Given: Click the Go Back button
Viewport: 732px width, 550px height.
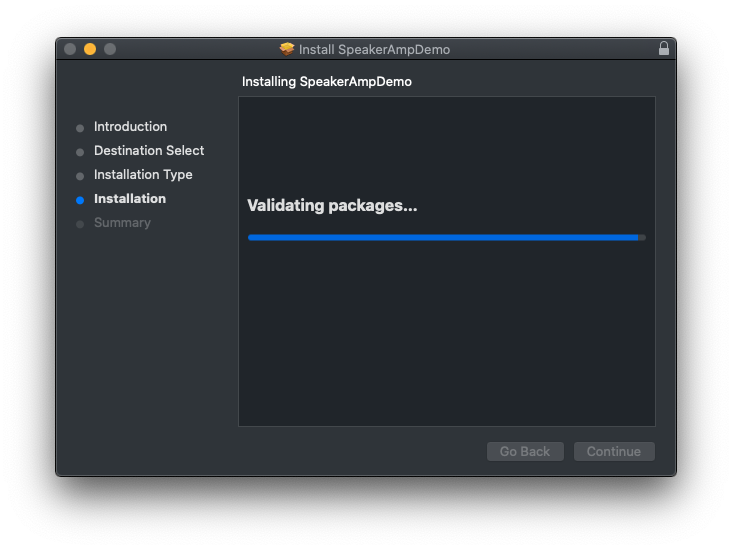Looking at the screenshot, I should coord(525,451).
